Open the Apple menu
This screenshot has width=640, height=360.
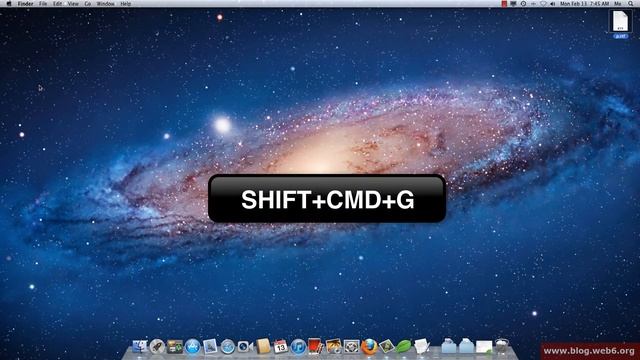pyautogui.click(x=9, y=4)
